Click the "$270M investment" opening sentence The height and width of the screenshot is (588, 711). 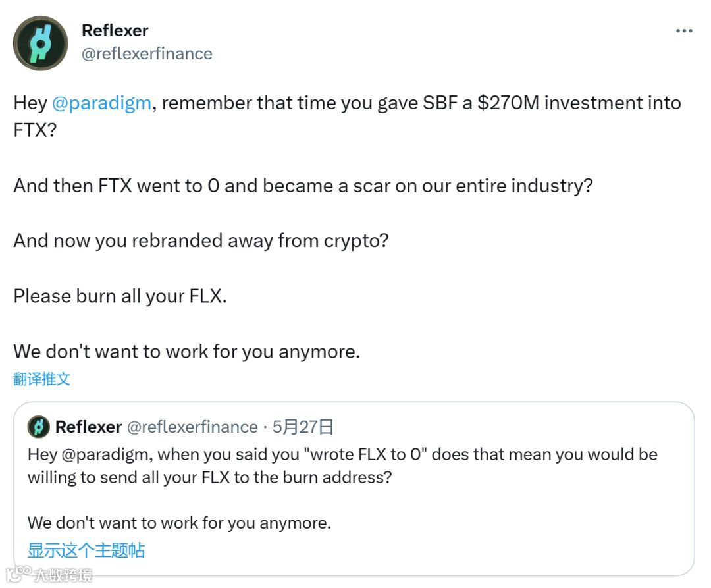click(x=347, y=103)
